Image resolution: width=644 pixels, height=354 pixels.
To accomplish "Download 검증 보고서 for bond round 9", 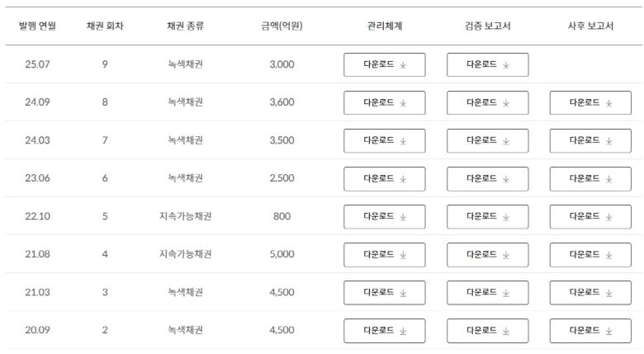I will tap(487, 64).
